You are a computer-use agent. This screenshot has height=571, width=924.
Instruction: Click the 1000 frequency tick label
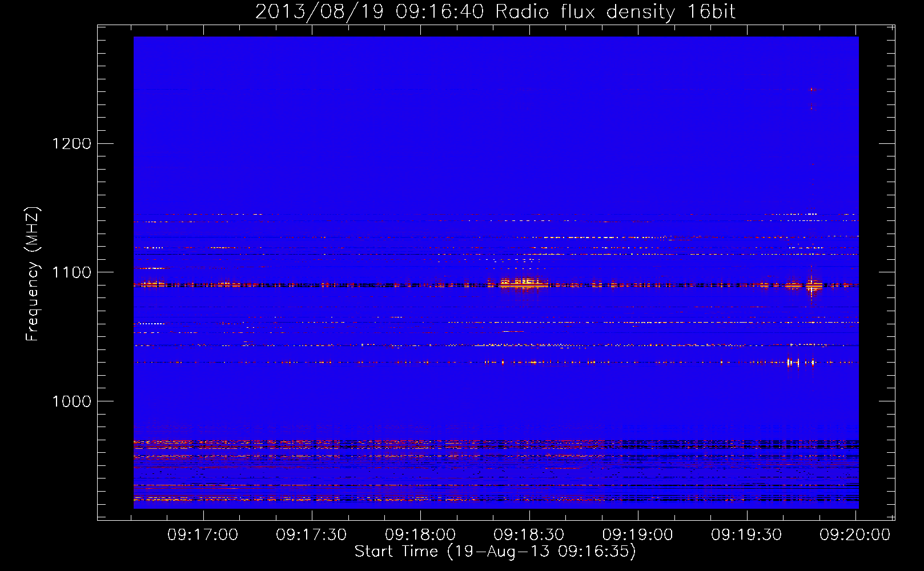click(x=72, y=401)
